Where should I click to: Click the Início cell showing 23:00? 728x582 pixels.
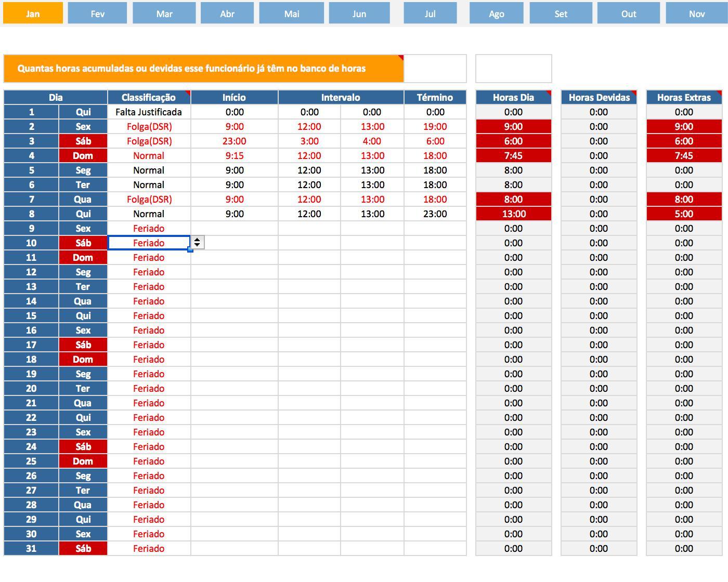[x=234, y=141]
